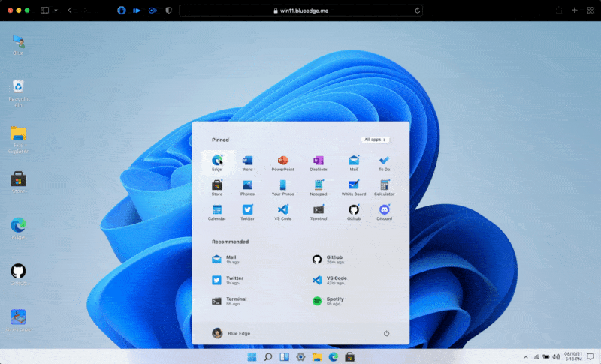
Task: Click the Edge icon on the taskbar
Action: 334,356
